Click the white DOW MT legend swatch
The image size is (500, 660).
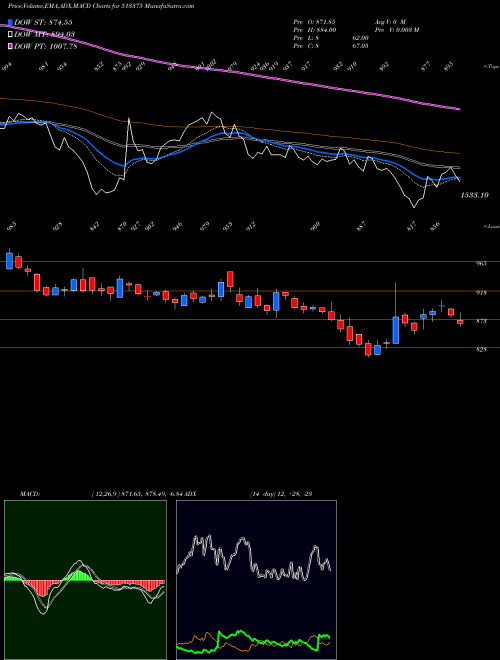pos(10,34)
